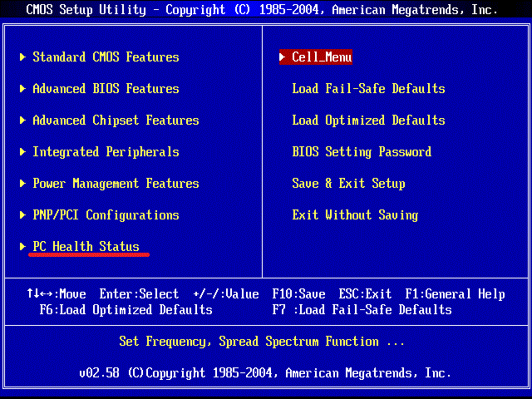532x399 pixels.
Task: Select Advanced Chipset Features entry
Action: pos(116,120)
